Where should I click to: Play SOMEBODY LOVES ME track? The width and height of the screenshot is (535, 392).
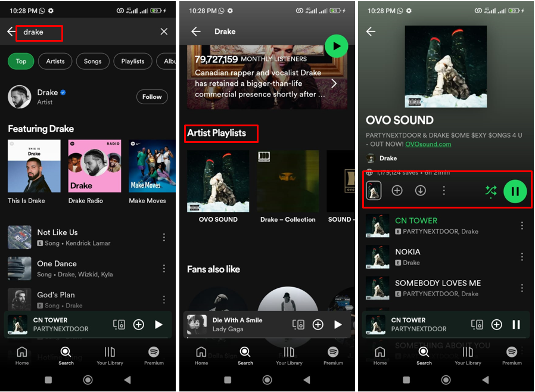click(x=440, y=288)
